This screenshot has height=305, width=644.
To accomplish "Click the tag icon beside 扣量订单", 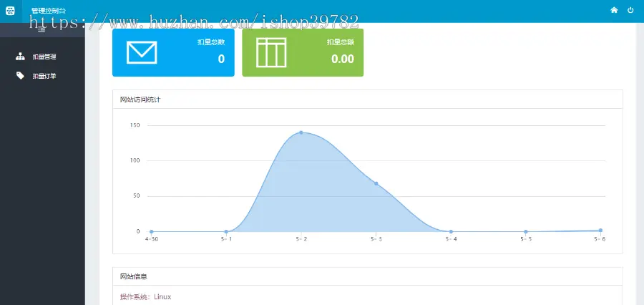I will (20, 75).
